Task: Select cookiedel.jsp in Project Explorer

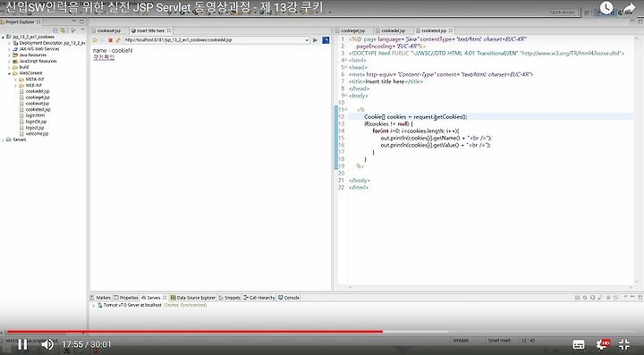Action: pyautogui.click(x=38, y=91)
